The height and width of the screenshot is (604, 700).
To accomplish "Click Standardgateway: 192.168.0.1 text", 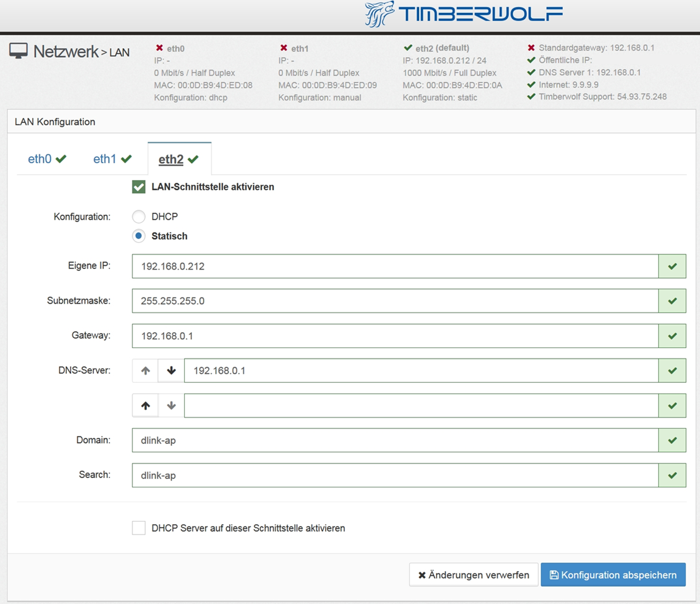I will coord(596,48).
